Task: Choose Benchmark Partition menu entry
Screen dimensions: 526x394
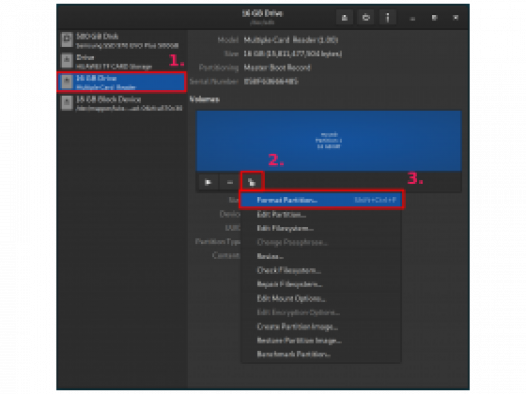Action: tap(321, 354)
